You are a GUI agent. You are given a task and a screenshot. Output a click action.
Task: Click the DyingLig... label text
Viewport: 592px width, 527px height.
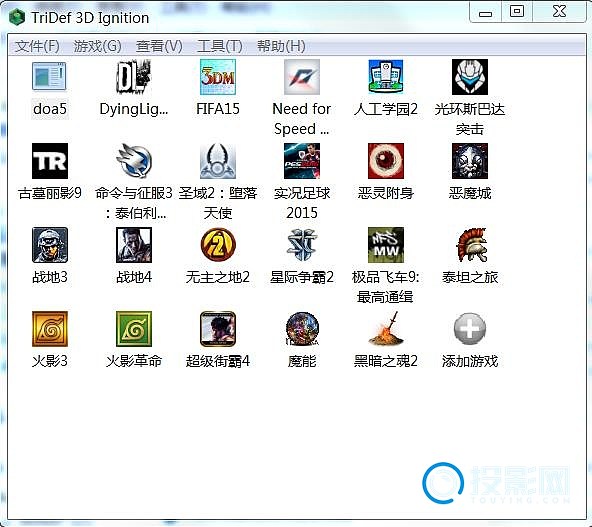coord(134,109)
